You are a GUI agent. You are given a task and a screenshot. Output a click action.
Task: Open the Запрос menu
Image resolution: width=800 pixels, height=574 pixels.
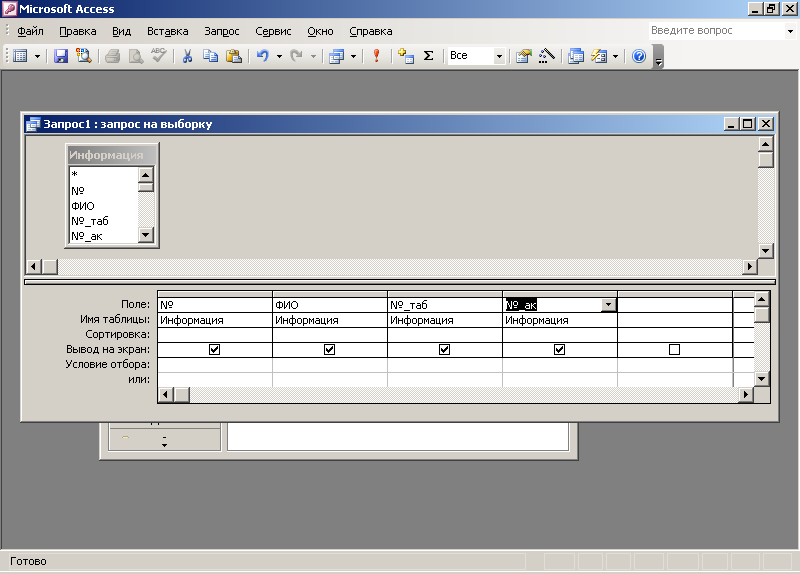tap(221, 31)
